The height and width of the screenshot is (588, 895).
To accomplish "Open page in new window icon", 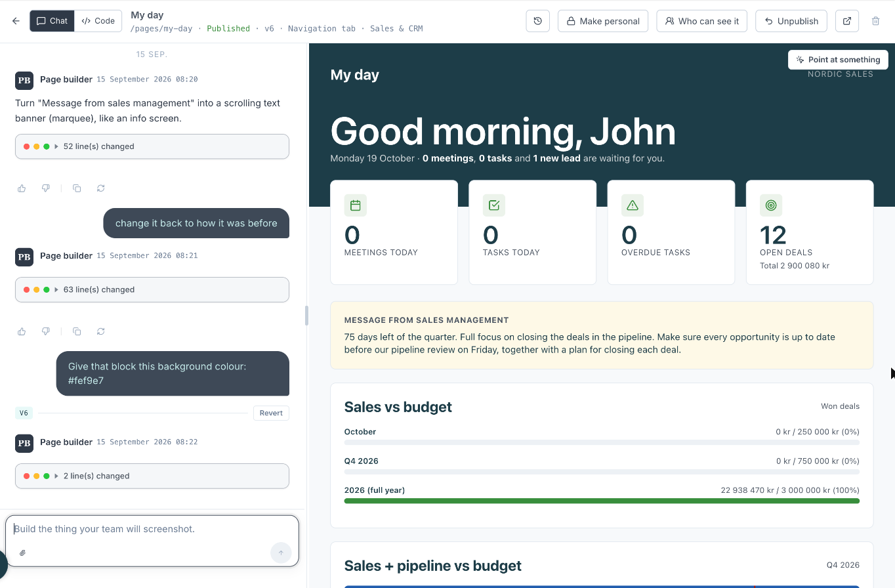I will pos(847,21).
